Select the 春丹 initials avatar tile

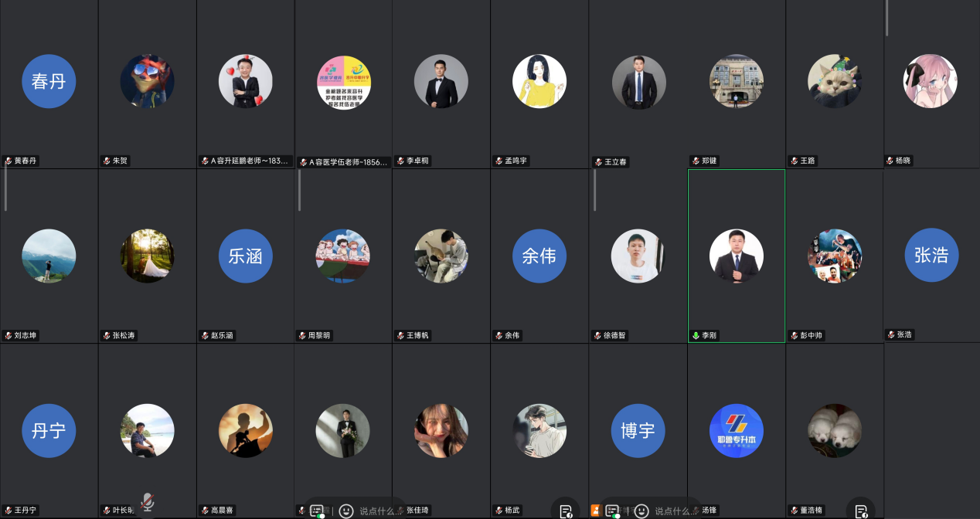click(x=49, y=81)
